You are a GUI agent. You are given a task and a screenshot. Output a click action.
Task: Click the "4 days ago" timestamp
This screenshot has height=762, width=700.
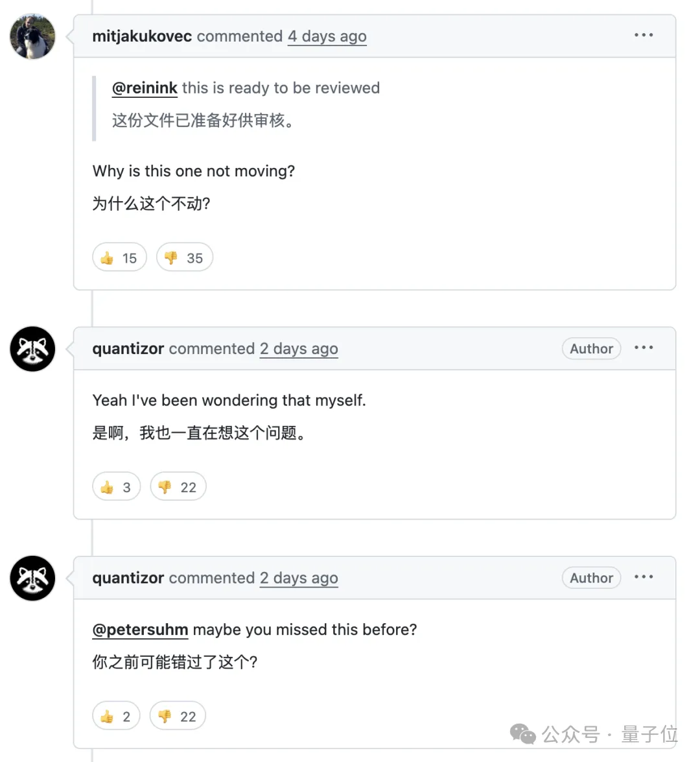coord(327,36)
